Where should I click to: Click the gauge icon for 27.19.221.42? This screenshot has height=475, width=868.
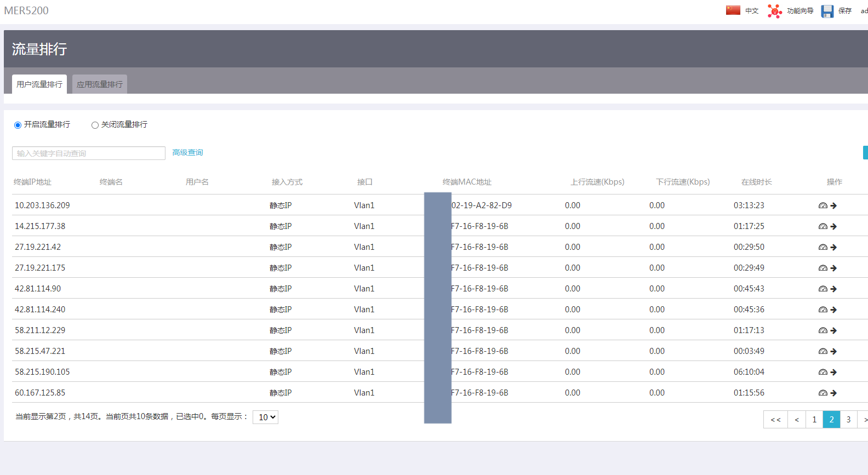(x=823, y=247)
